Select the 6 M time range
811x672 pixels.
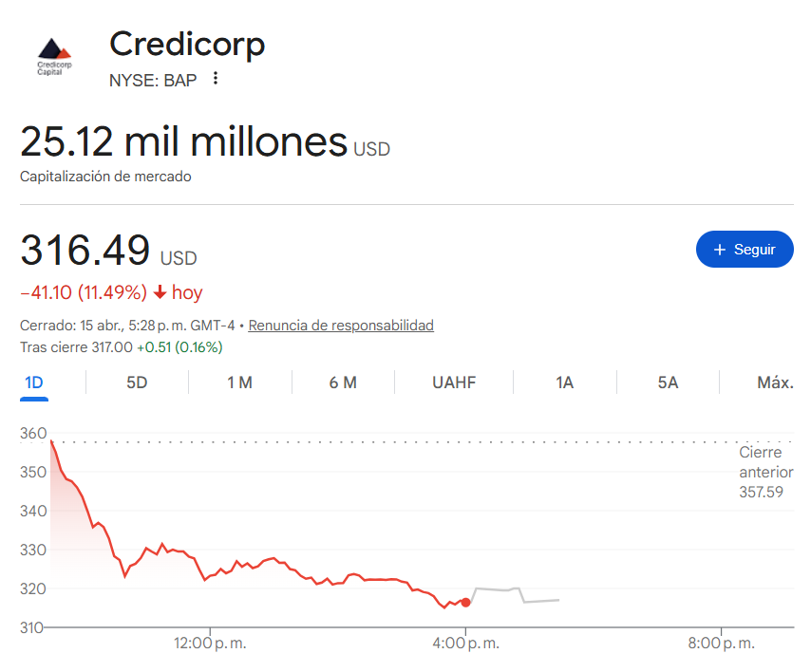(x=343, y=383)
